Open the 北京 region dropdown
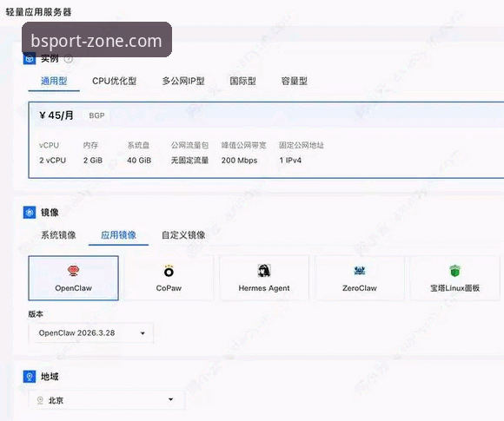Screen dimensions: 504x421 click(x=107, y=400)
